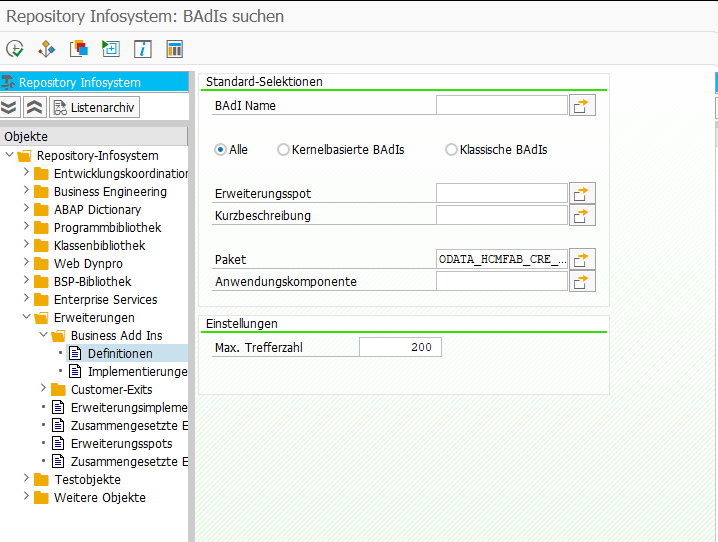Click the calculator-style toolbar icon
This screenshot has width=718, height=542.
175,49
